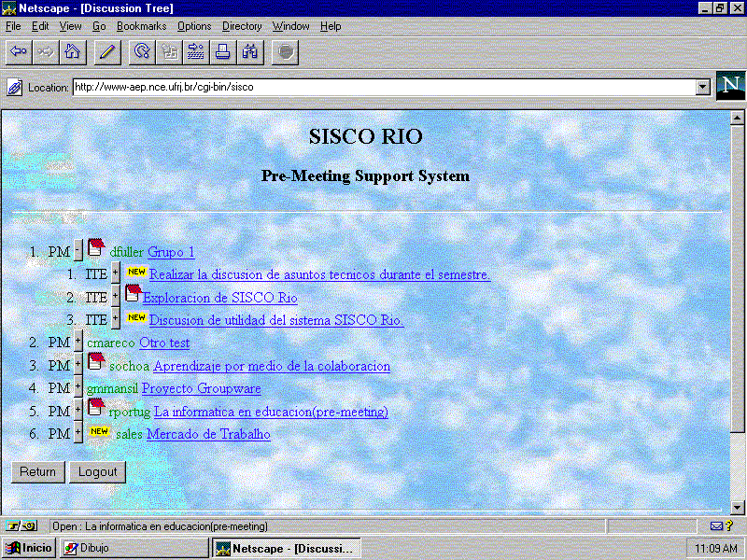747x560 pixels.
Task: Click notepad icon next to sochoa
Action: click(x=97, y=361)
